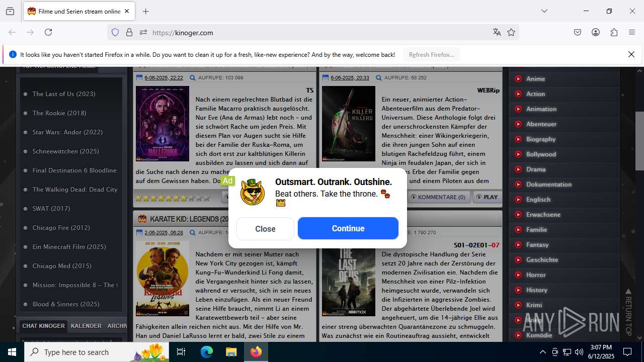Click the PLAY button on Killer of Killers

pos(487,197)
